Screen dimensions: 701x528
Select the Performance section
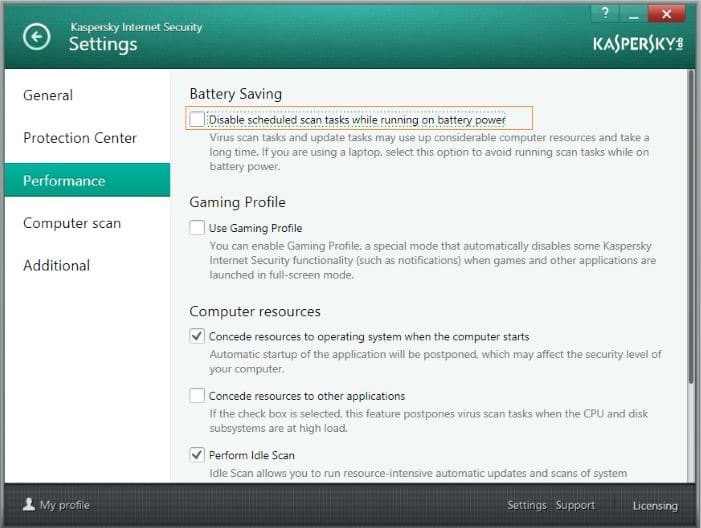87,180
